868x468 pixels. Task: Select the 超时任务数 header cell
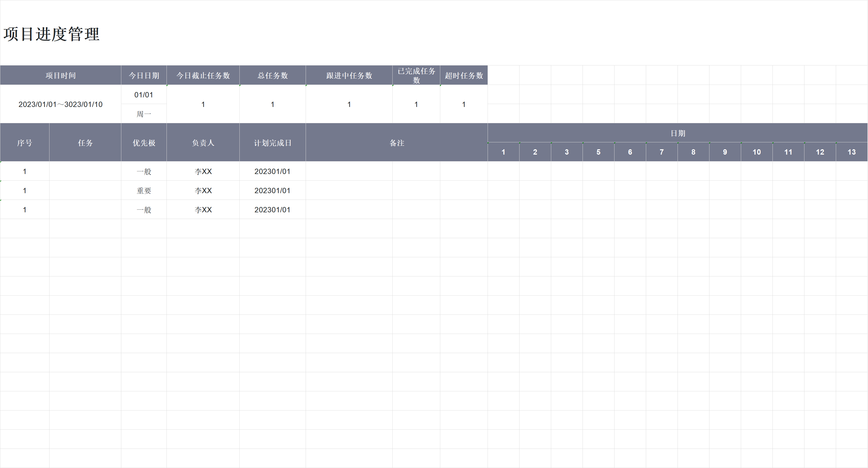[x=464, y=76]
